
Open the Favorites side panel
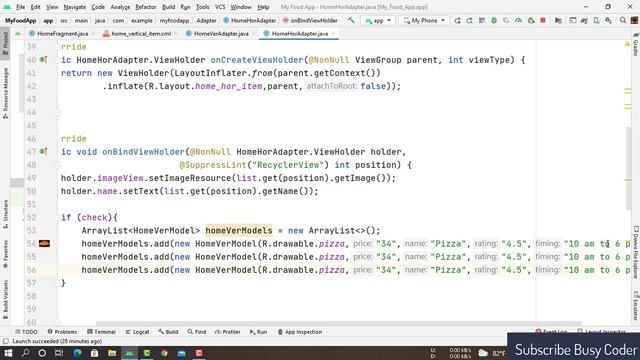(5, 254)
